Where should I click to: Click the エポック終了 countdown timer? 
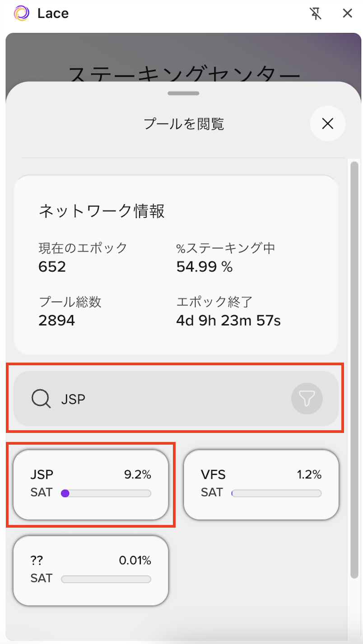tap(228, 321)
